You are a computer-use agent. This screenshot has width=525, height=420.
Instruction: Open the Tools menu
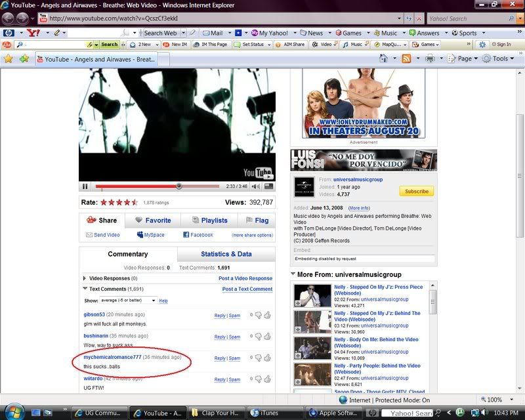point(497,58)
